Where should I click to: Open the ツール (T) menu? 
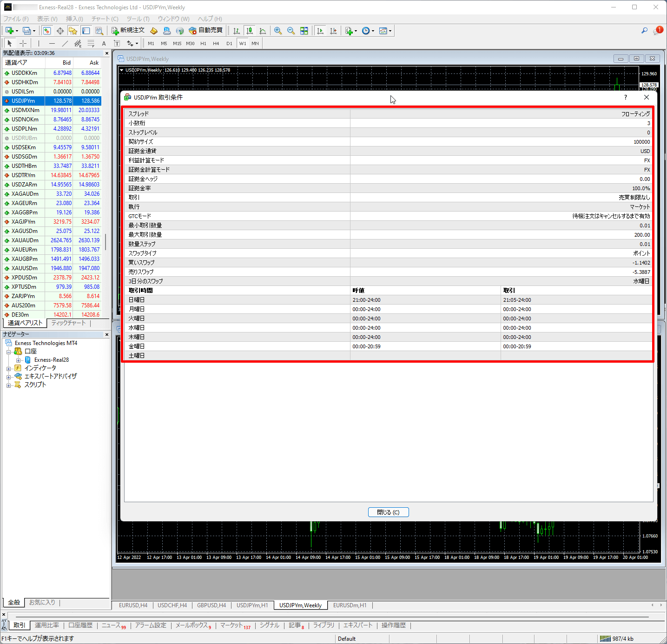[x=138, y=19]
